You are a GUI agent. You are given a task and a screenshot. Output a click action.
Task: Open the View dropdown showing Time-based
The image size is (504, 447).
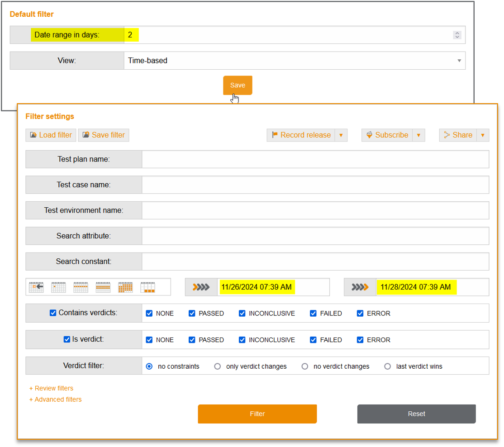(294, 61)
